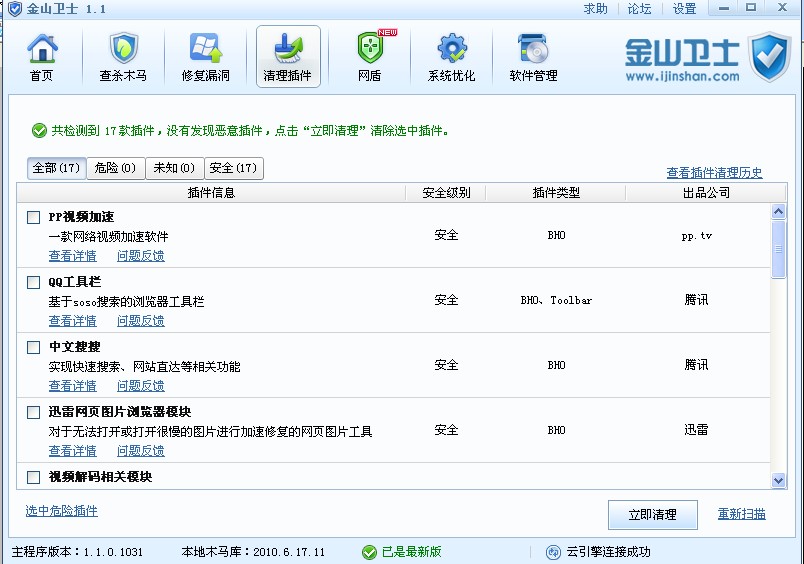Open 查看插件清理历史 history link

[x=714, y=173]
